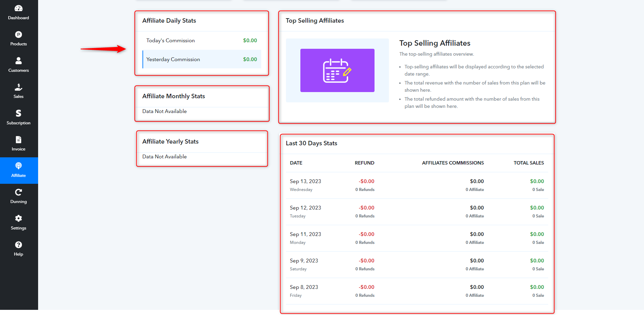Click the DATE column header
This screenshot has height=315, width=644.
[x=296, y=163]
